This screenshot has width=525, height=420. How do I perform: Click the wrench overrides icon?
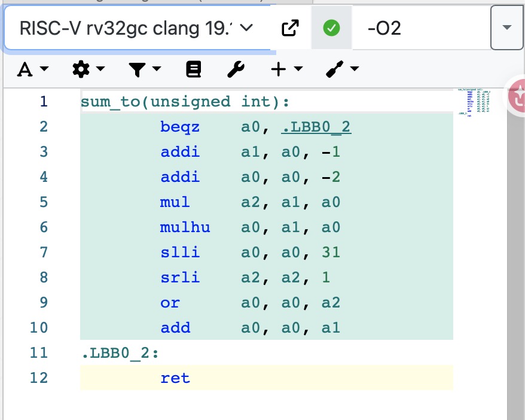[236, 69]
